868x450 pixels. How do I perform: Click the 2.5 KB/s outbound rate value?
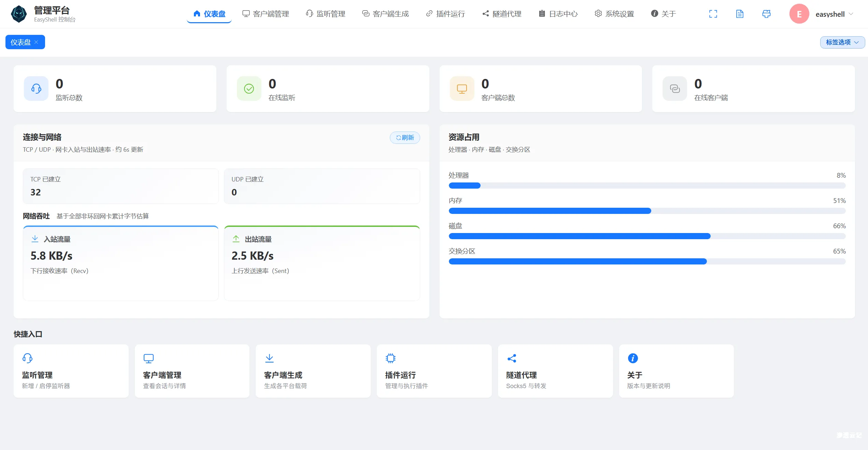[253, 256]
